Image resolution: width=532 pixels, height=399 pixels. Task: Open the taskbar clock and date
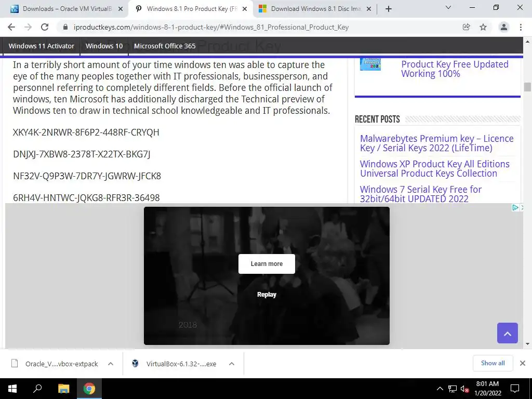pyautogui.click(x=487, y=389)
